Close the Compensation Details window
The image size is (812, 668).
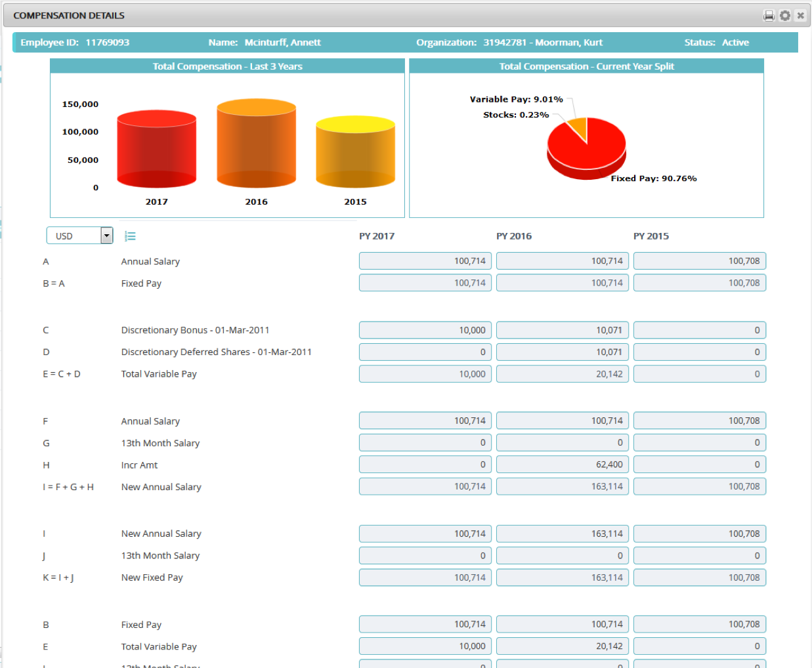coord(801,14)
